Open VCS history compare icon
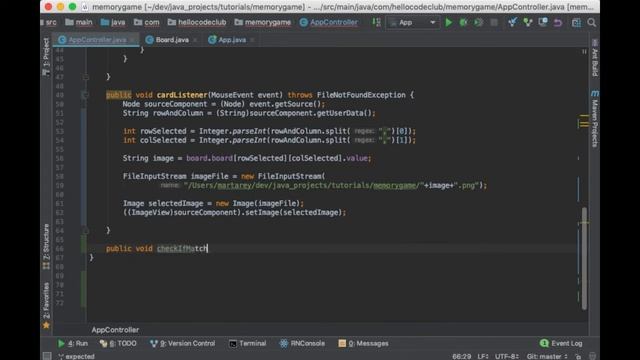This screenshot has width=640, height=360. point(543,22)
